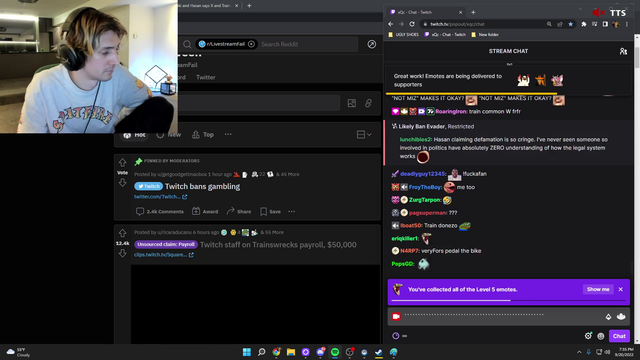Remove the r/LivestreamFail search filter

(251, 44)
